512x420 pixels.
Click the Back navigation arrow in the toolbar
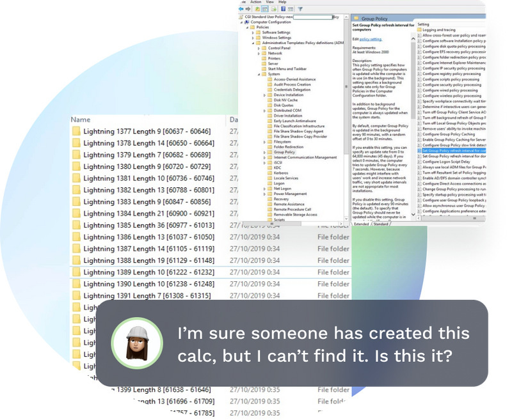241,8
